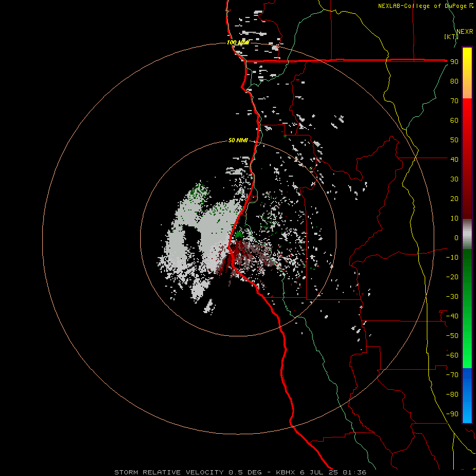Screen dimensions: 476x476
Task: Select the "-90" value on the velocity scale
Action: pos(452,414)
